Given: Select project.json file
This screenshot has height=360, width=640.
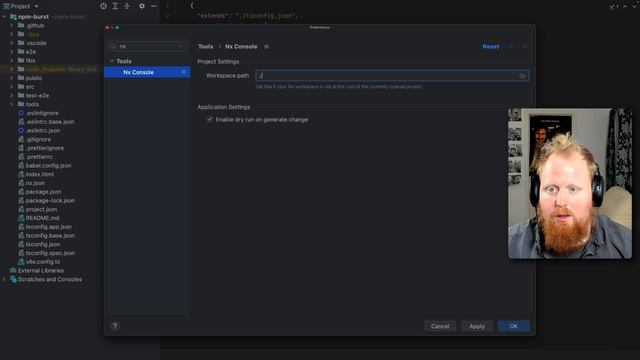Looking at the screenshot, I should click(x=41, y=209).
